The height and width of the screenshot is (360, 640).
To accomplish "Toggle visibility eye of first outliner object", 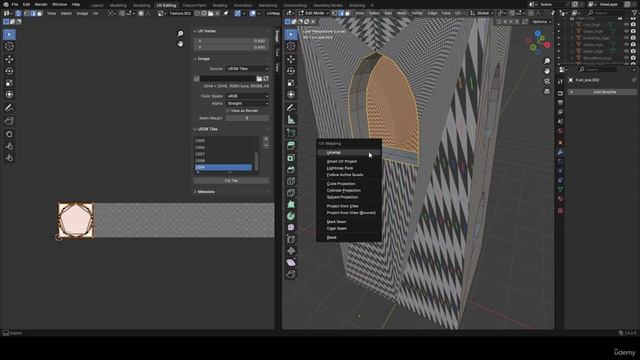I will point(627,25).
